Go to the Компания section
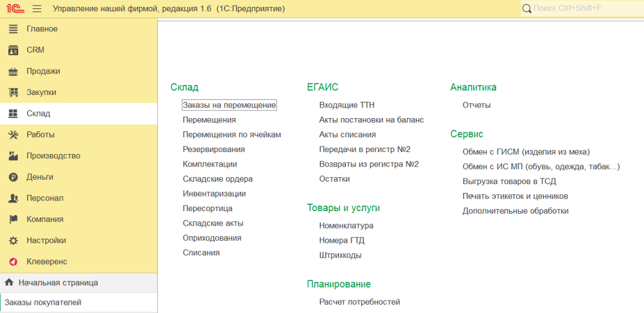 pyautogui.click(x=79, y=219)
